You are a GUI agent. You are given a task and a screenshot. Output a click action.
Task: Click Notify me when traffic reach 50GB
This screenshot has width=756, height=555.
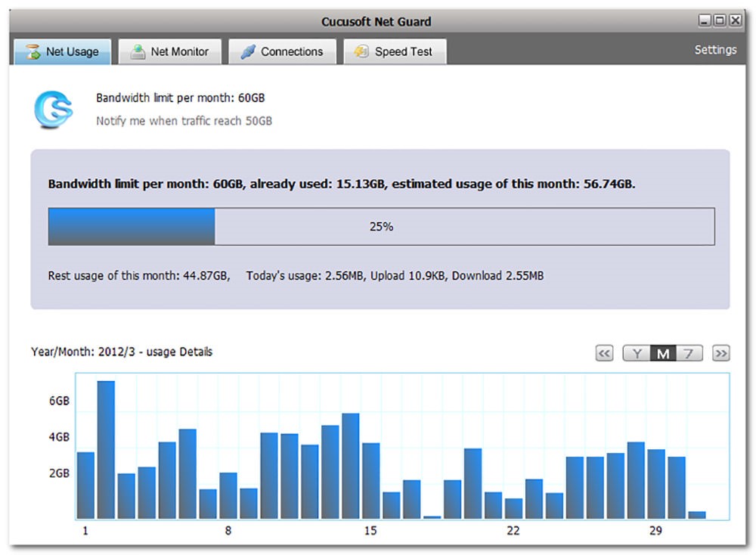tap(184, 121)
